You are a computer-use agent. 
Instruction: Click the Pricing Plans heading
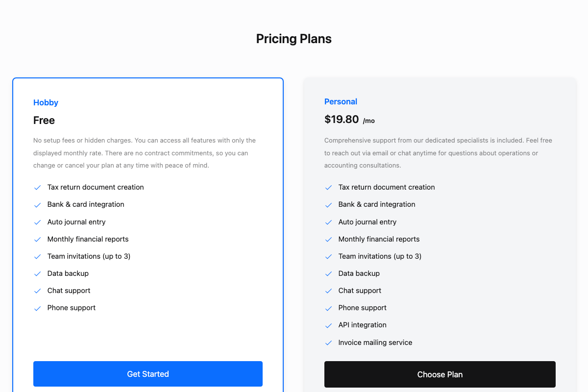[294, 39]
